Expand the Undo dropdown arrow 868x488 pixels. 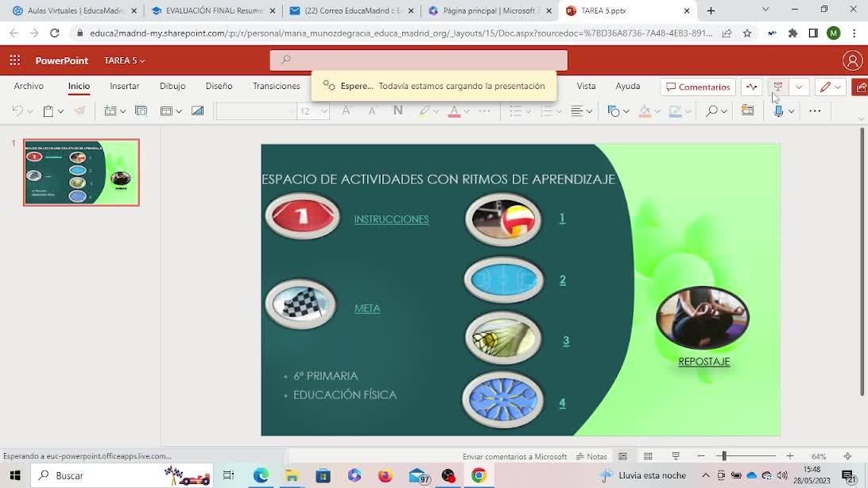click(x=30, y=112)
